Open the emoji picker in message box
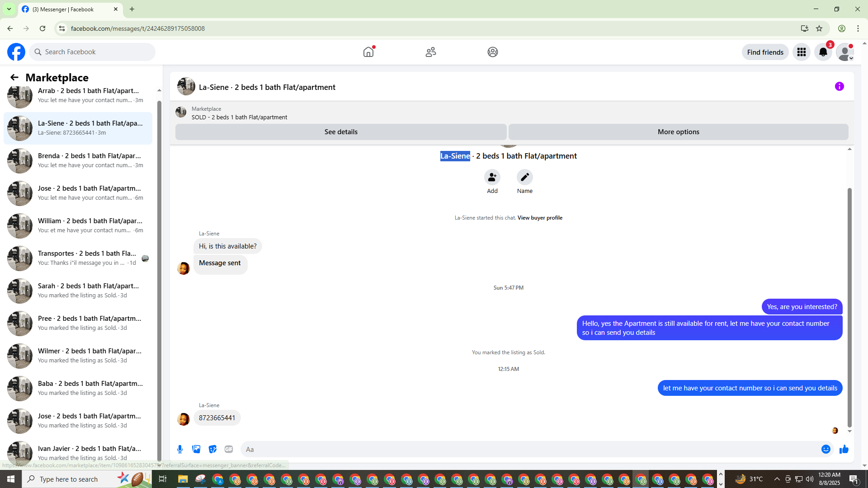 826,449
